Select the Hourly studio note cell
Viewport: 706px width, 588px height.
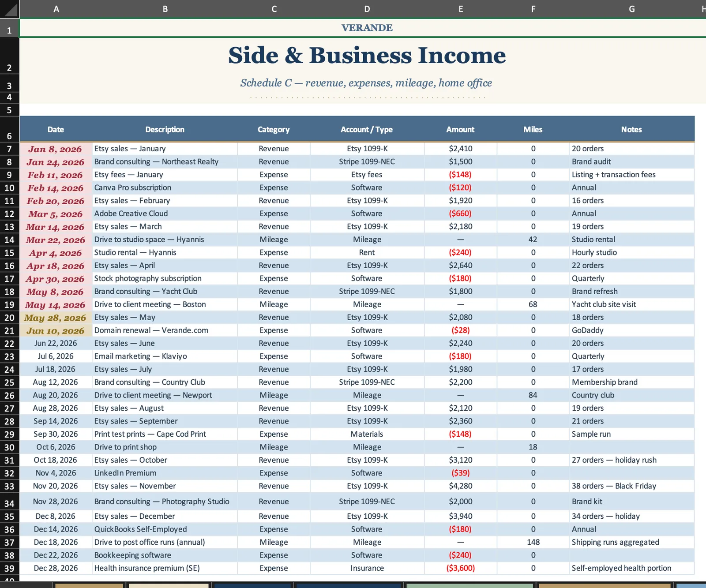pos(632,253)
